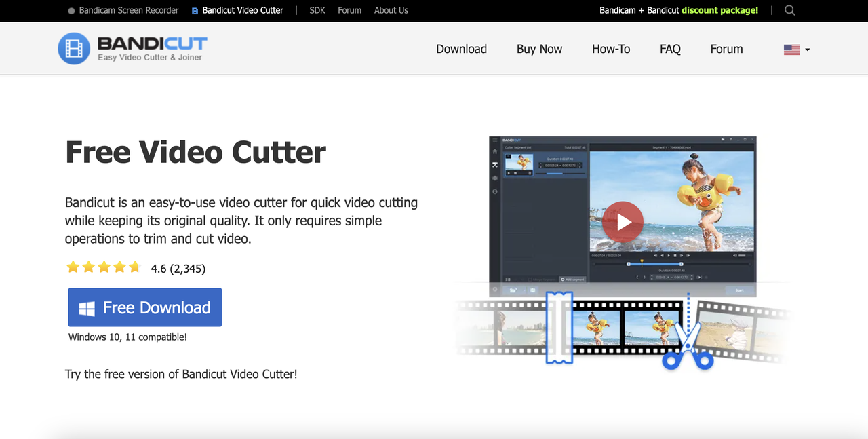Click the US flag language icon
Screen dimensions: 868x439
tap(791, 50)
